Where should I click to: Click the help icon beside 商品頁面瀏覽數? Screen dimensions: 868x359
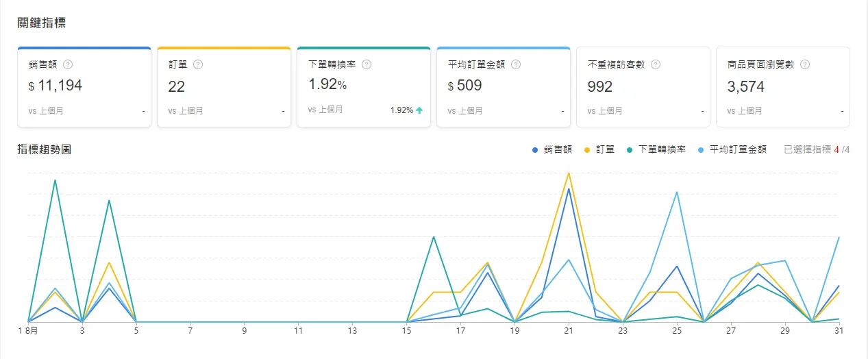coord(805,64)
